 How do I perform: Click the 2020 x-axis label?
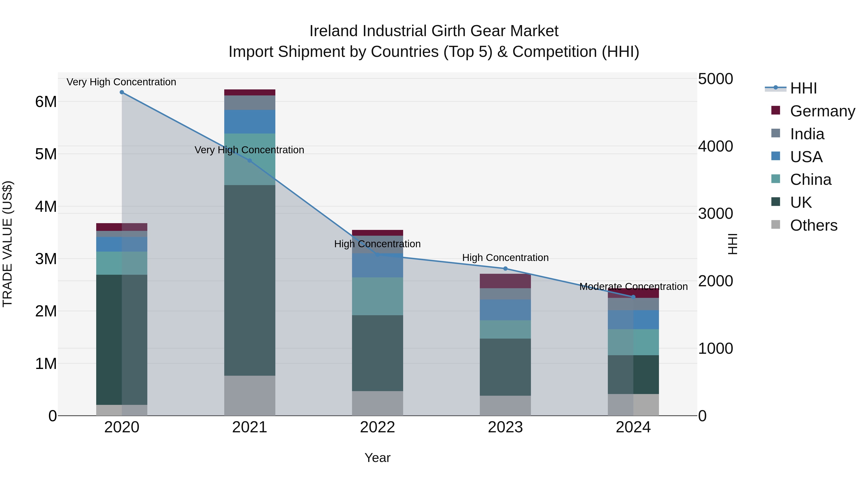click(x=122, y=427)
